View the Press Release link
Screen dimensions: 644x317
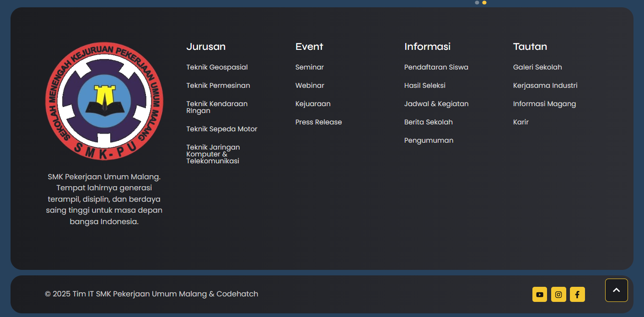tap(318, 122)
